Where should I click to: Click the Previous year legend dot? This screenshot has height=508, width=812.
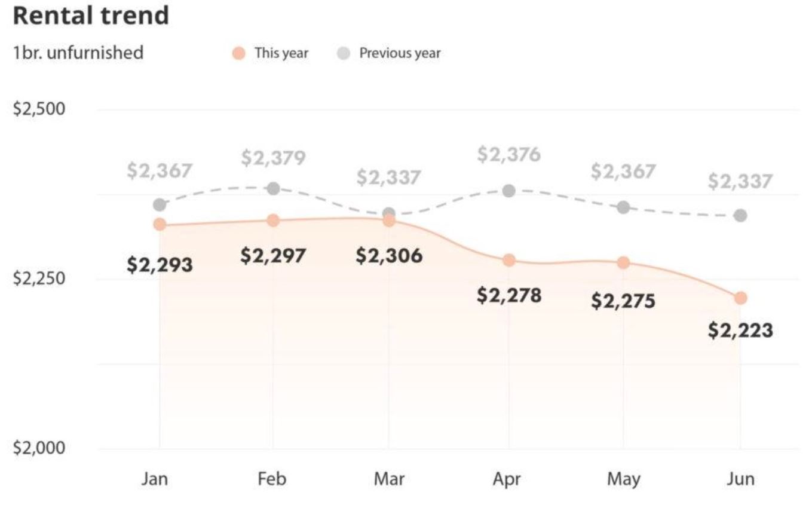click(344, 53)
